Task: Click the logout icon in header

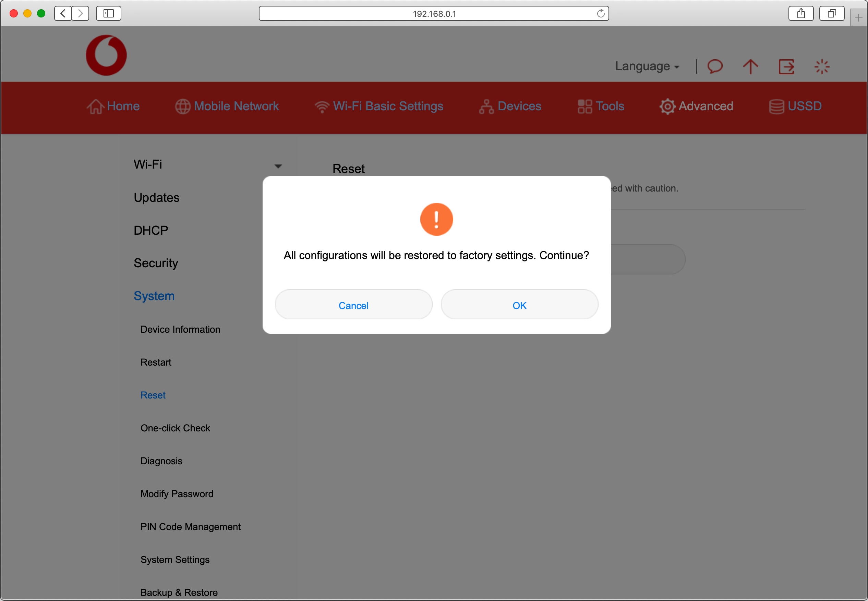Action: (786, 67)
